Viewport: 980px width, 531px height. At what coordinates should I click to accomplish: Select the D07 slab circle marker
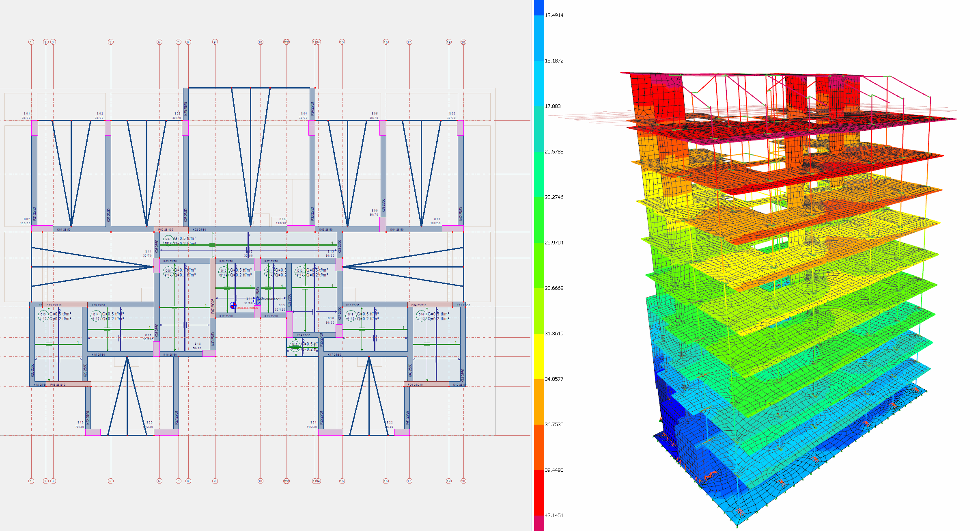coord(168,240)
